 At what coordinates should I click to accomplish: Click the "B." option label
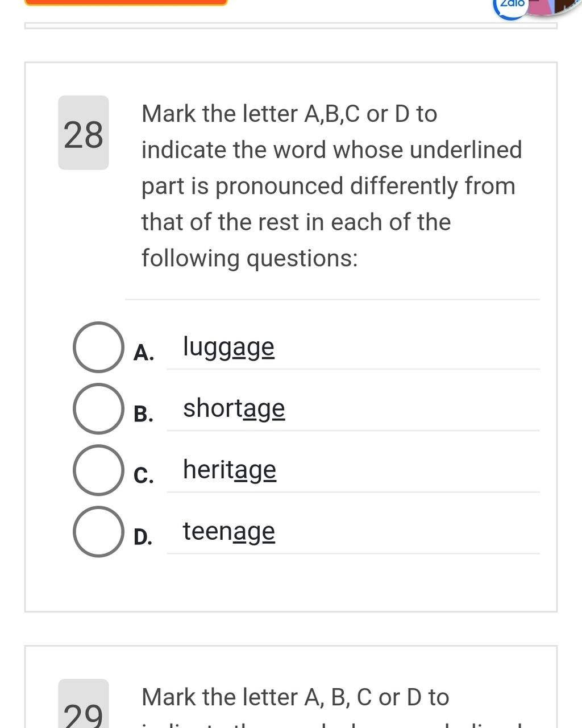point(144,414)
